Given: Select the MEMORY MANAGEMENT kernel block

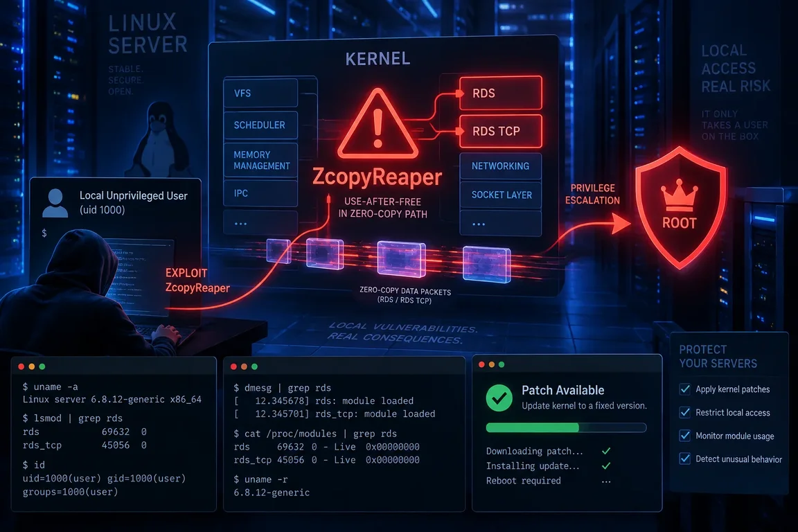Looking at the screenshot, I should (260, 161).
